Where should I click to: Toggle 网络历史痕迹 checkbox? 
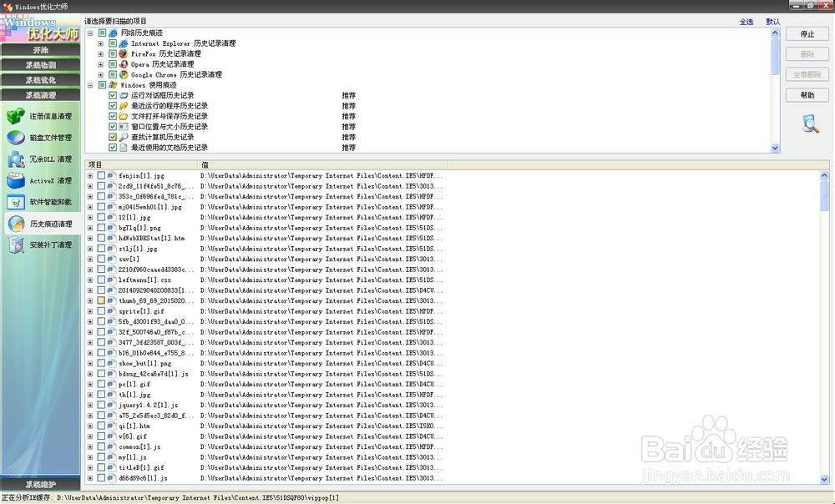102,33
